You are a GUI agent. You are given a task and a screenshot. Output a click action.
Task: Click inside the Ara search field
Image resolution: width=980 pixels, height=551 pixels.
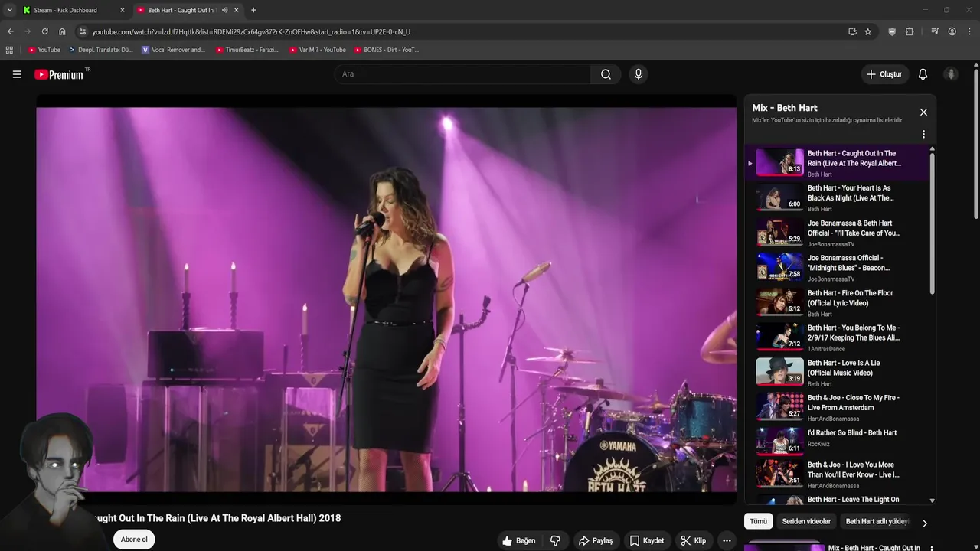click(462, 74)
